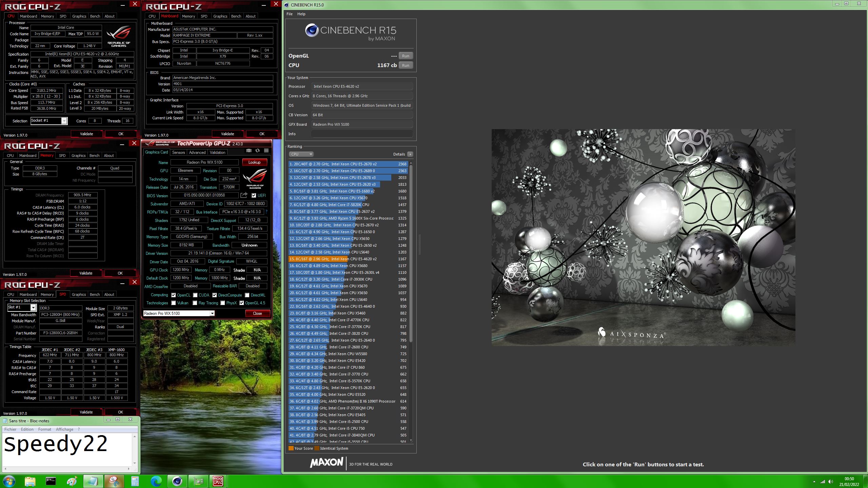The width and height of the screenshot is (868, 488).
Task: Click Cinebench R15 logo sphere
Action: pyautogui.click(x=312, y=30)
